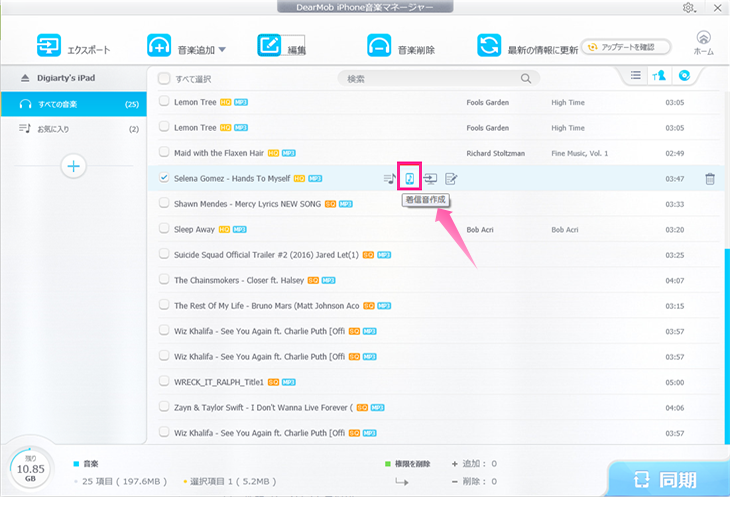Toggle the すべて選択 checkbox
Viewport: 730px width, 510px height.
164,79
